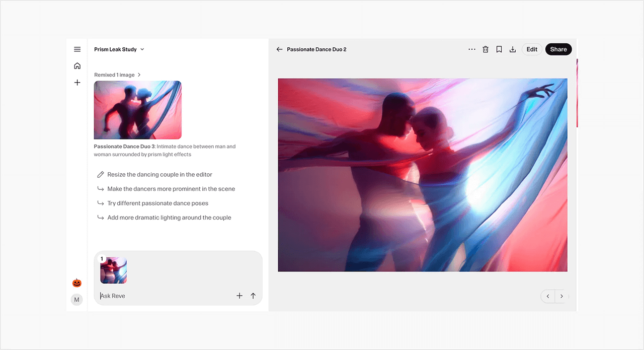Click the Edit button
This screenshot has height=350, width=644.
coord(532,49)
